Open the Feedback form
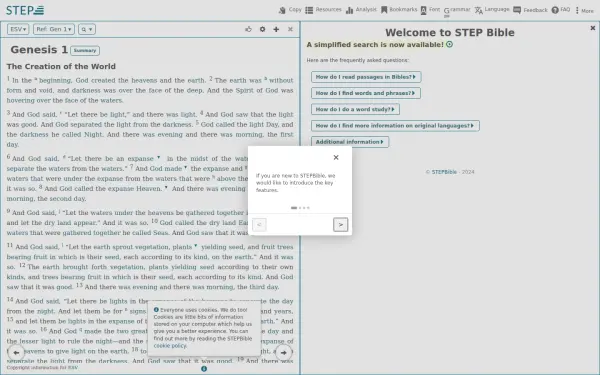This screenshot has width=600, height=375. point(530,10)
